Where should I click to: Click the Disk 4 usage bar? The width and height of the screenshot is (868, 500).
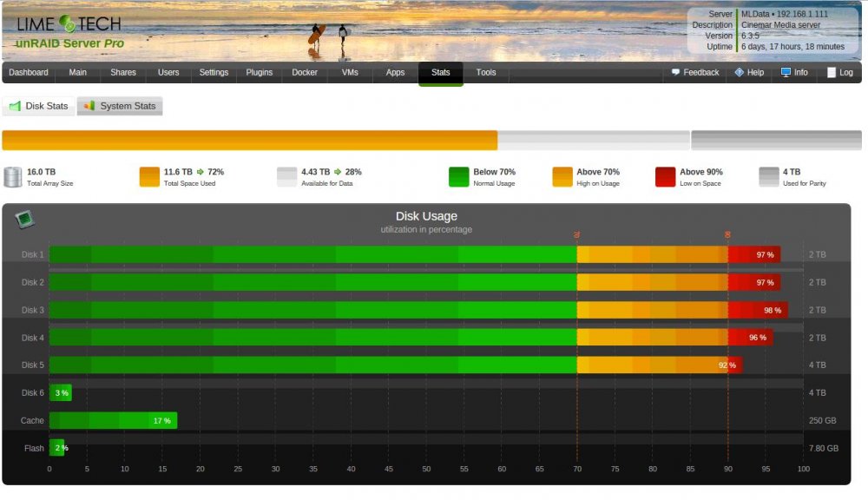click(x=411, y=337)
